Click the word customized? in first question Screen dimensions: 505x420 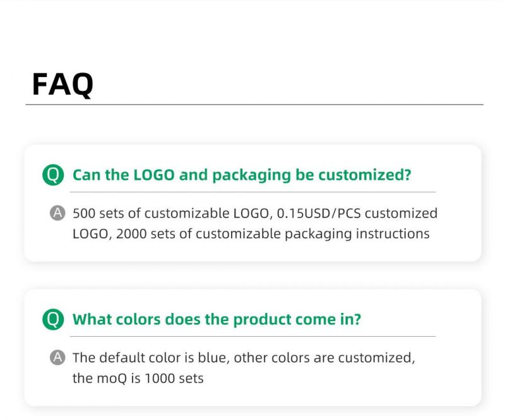pos(365,175)
